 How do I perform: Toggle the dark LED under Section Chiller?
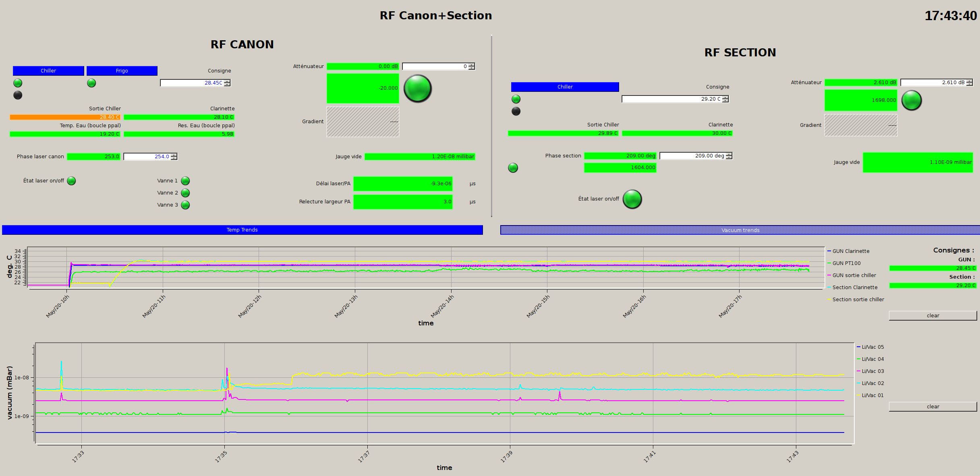coord(516,111)
